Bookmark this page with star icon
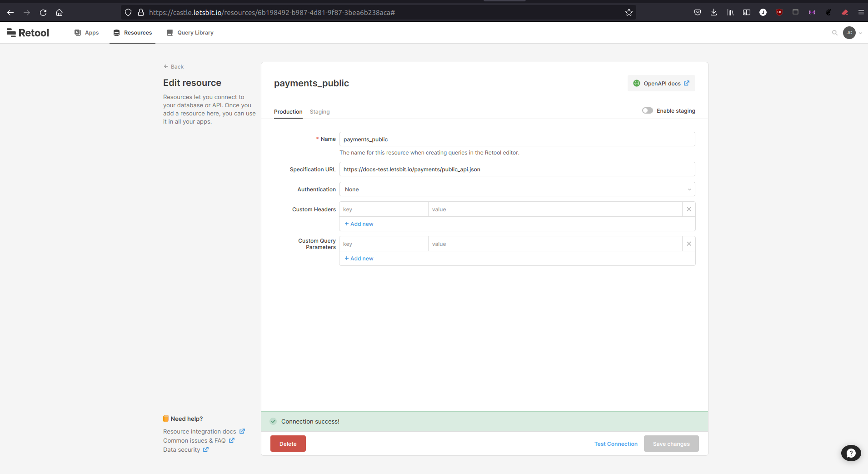The width and height of the screenshot is (868, 474). pos(629,13)
